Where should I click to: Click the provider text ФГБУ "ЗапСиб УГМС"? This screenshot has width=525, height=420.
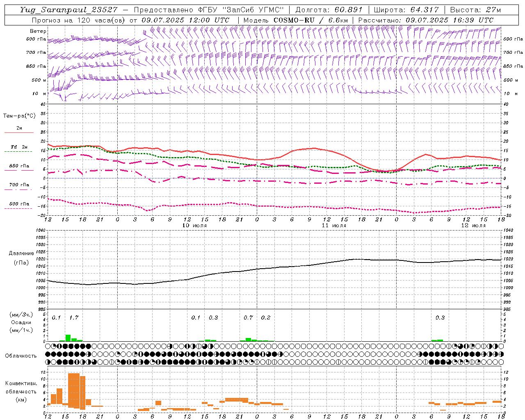tap(241, 10)
